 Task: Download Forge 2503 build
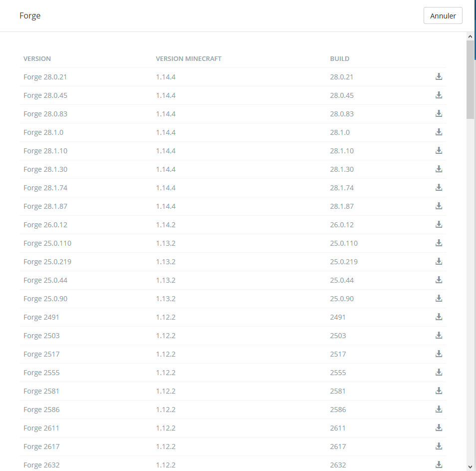(439, 336)
